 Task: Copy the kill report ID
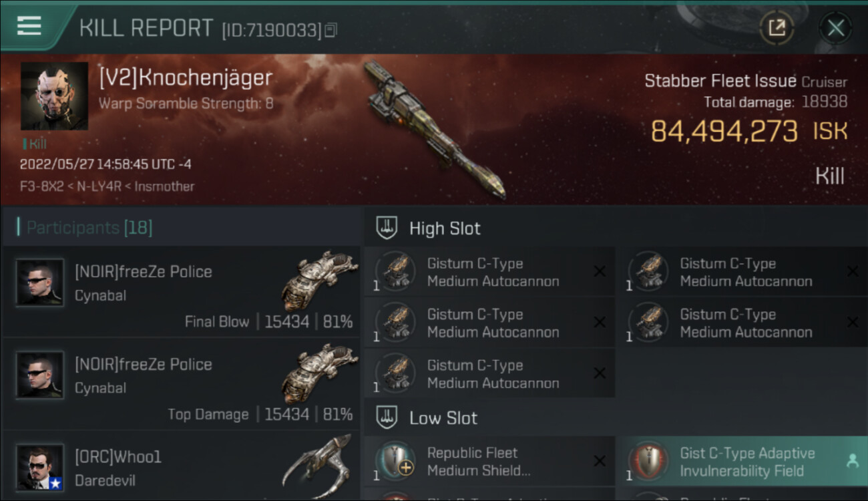coord(331,30)
